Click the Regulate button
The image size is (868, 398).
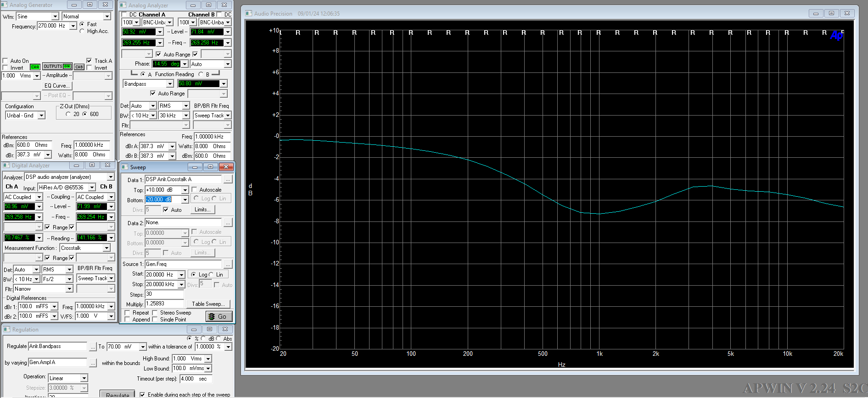[x=118, y=394]
